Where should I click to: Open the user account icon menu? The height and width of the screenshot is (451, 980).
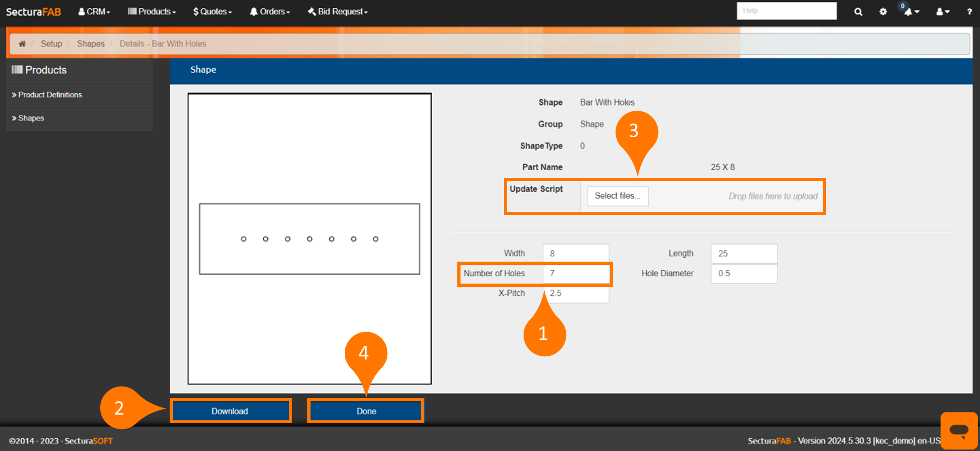[942, 12]
